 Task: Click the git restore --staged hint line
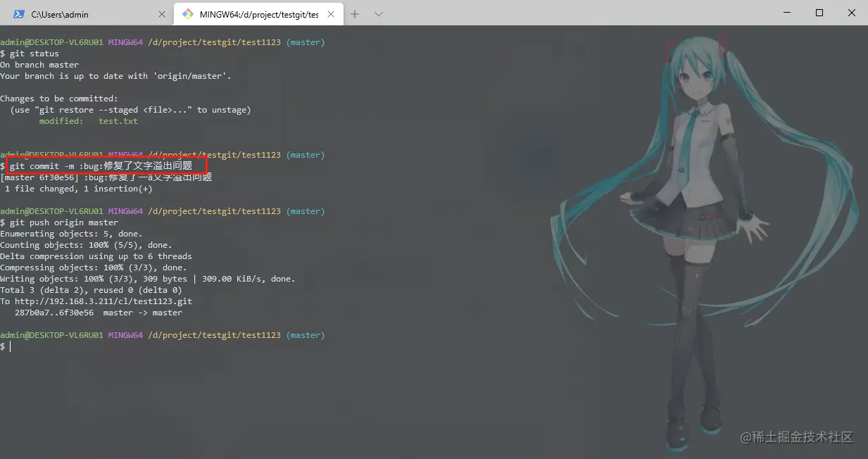coord(130,110)
